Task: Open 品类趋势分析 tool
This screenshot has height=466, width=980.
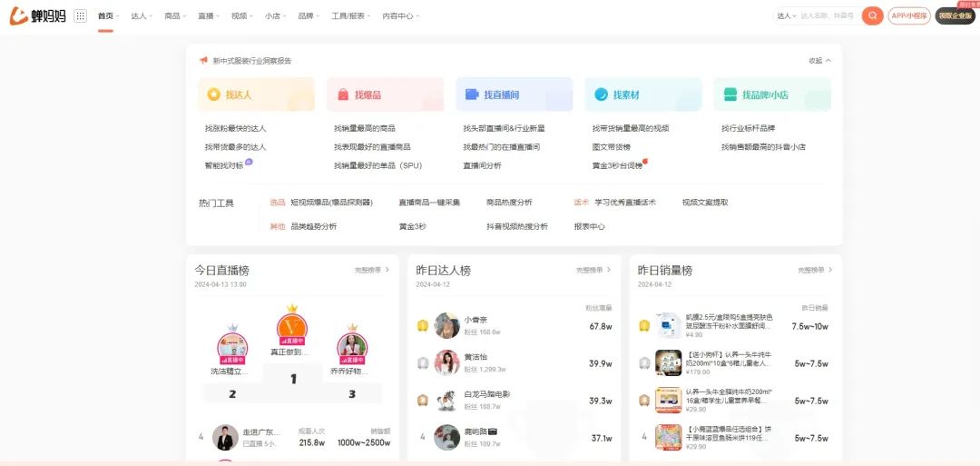Action: click(x=314, y=226)
